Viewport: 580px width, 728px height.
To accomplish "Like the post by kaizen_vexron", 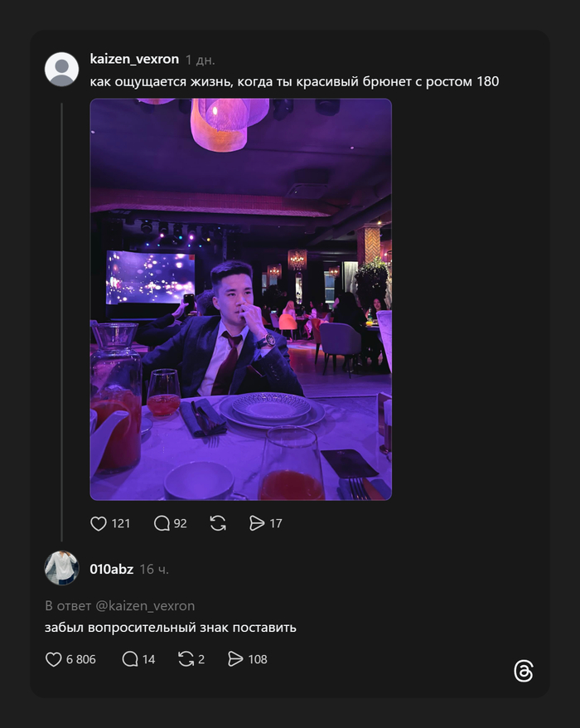I will (99, 523).
